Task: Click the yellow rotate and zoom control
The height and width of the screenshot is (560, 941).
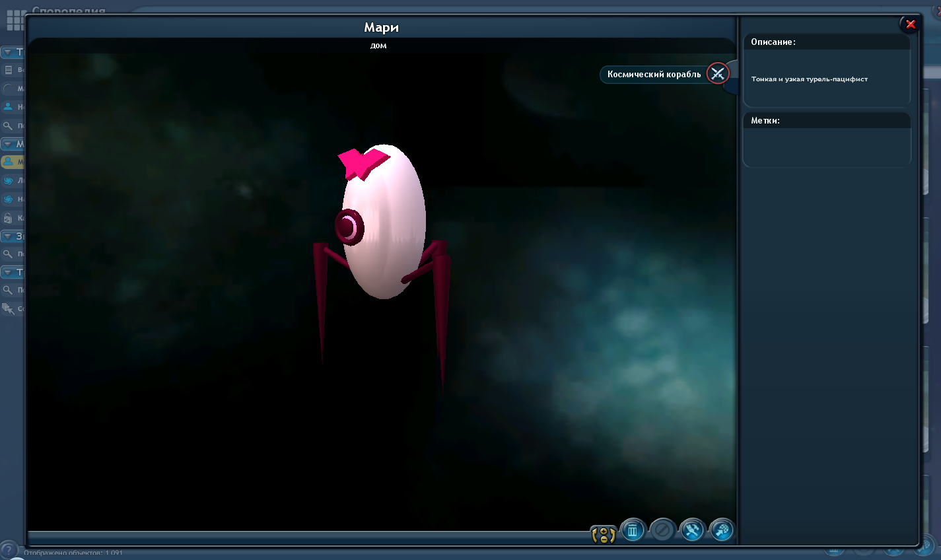Action: 604,534
